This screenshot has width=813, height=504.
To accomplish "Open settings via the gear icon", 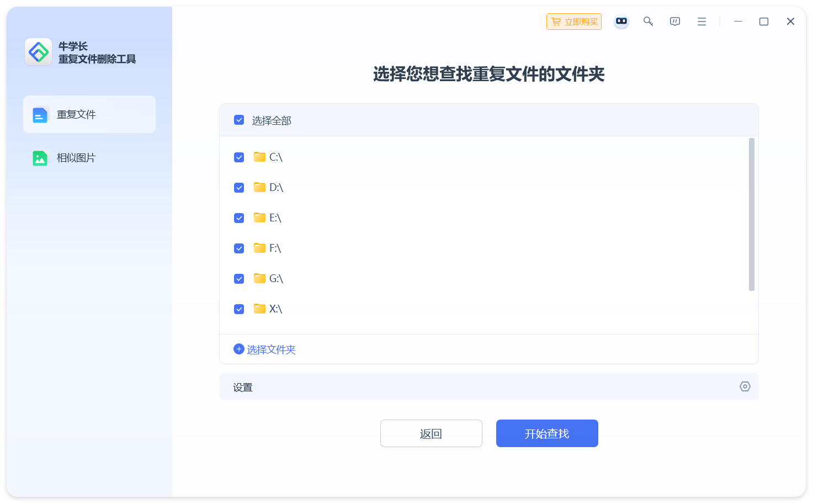I will click(745, 386).
